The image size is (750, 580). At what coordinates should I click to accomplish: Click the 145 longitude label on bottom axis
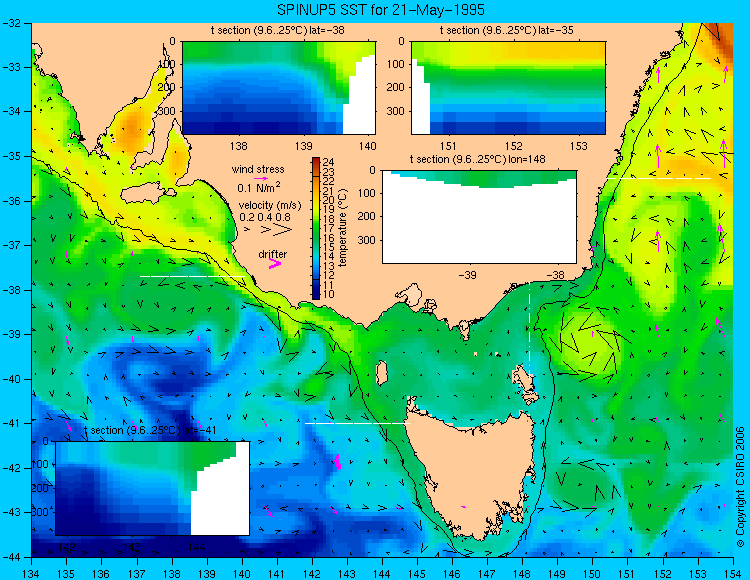tap(417, 573)
